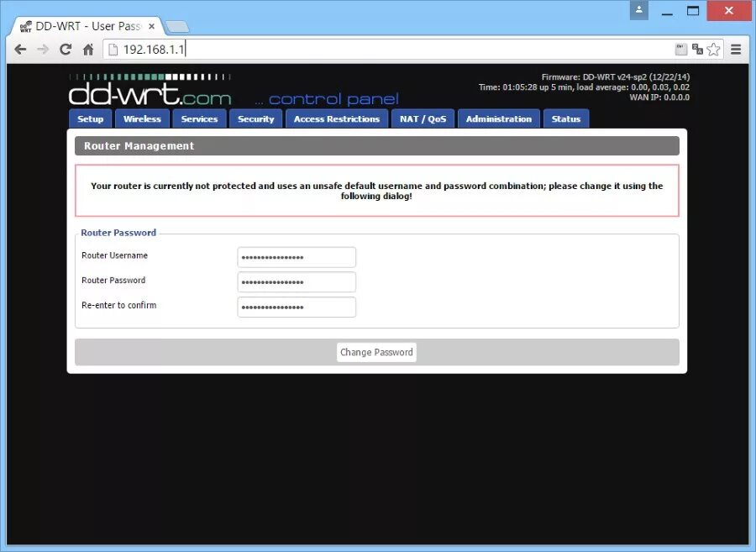Click the Router Username input field
This screenshot has height=552, width=756.
(296, 257)
